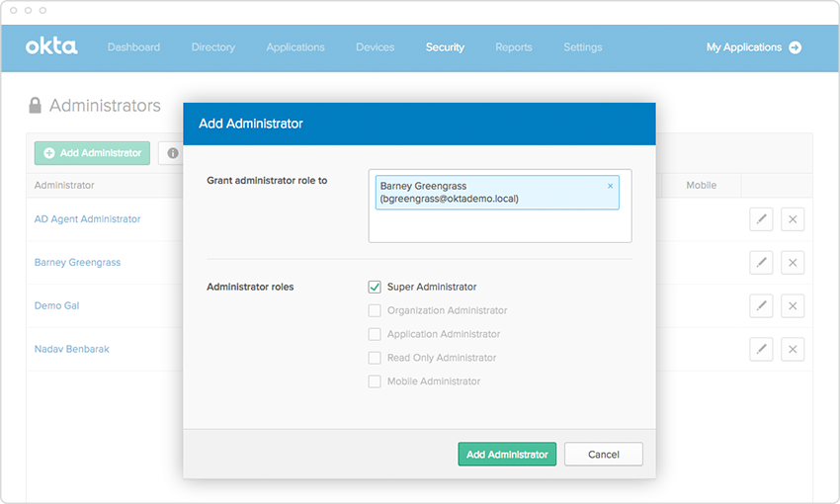Tick the Read Only Administrator checkbox

(375, 358)
